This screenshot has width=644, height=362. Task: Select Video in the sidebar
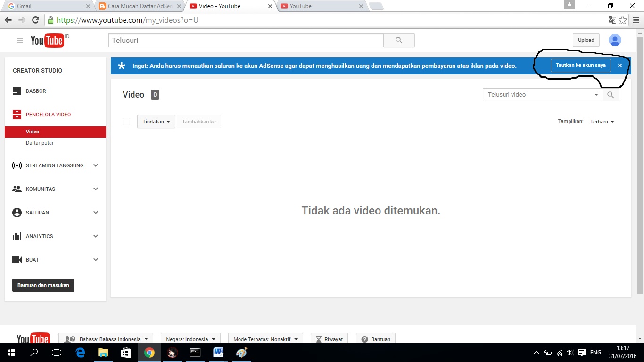tap(55, 132)
